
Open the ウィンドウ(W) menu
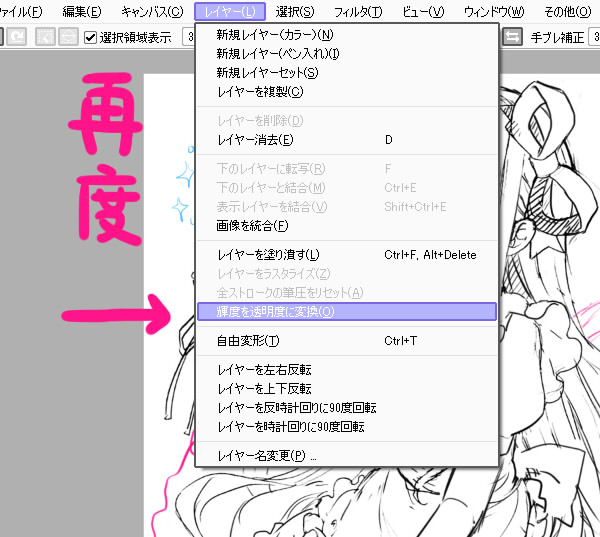coord(494,12)
